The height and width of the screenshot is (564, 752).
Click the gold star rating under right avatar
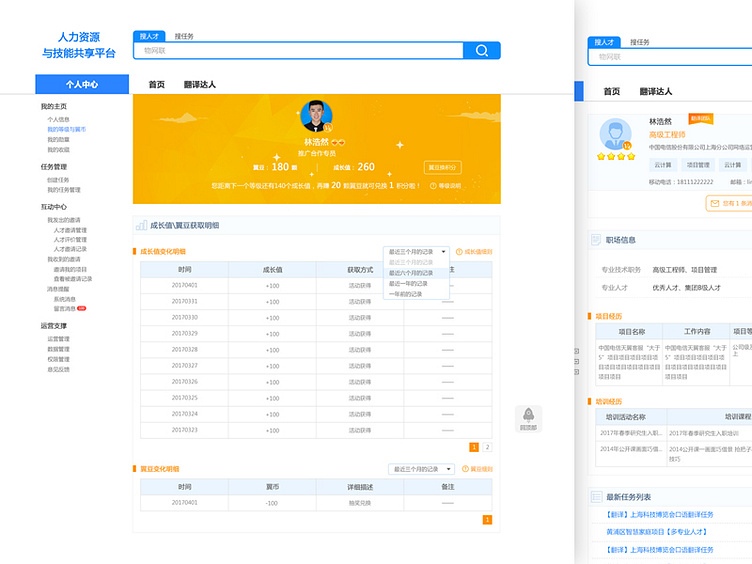click(x=616, y=157)
